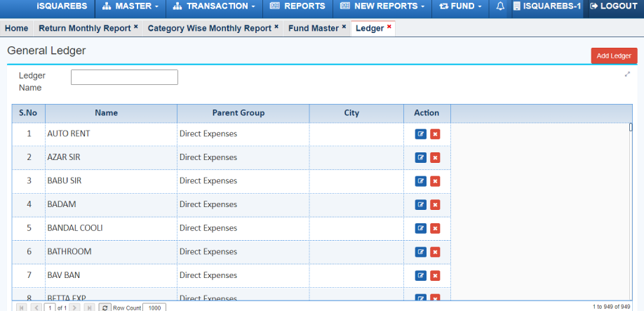Delete the BAV BAN ledger entry
644x311 pixels.
click(435, 275)
